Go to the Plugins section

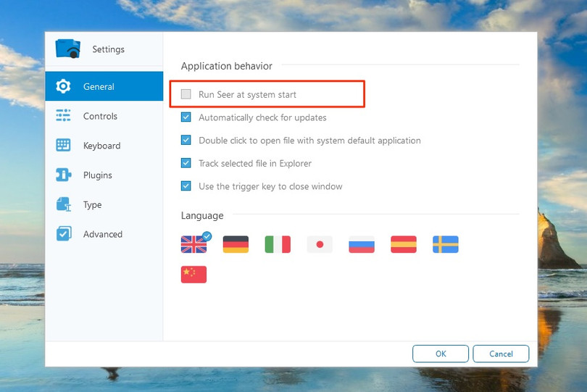pos(97,175)
